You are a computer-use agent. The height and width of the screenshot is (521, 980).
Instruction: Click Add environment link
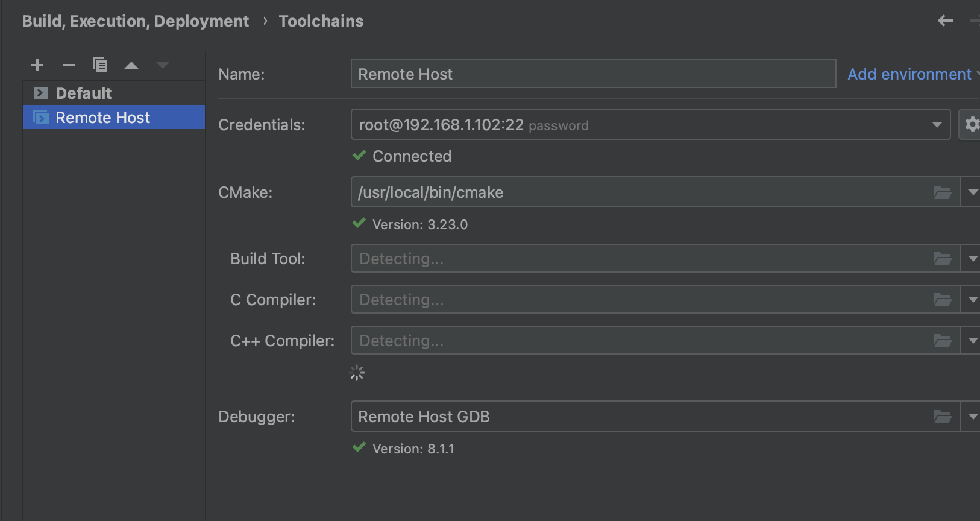pos(909,74)
